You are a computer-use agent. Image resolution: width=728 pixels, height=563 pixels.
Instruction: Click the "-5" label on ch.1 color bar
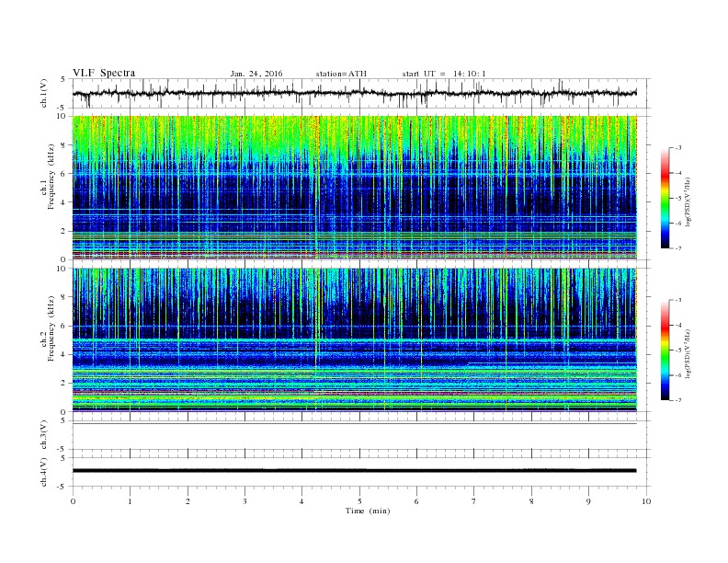point(678,198)
